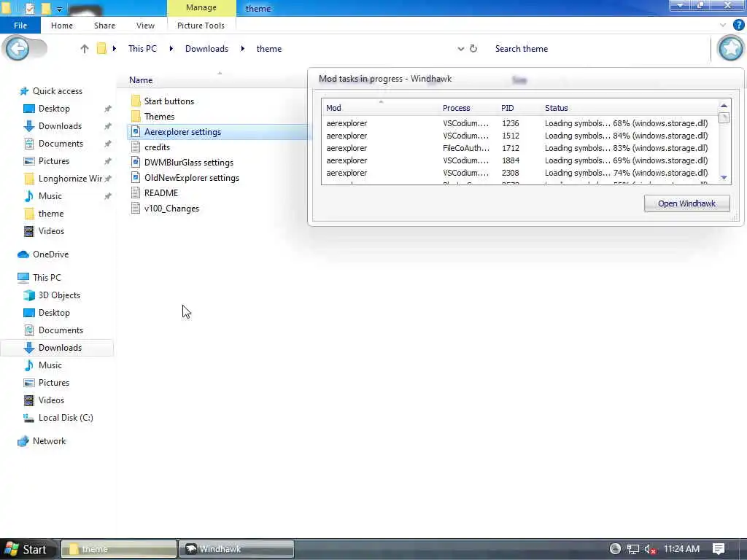Click the Search theme box

coord(600,49)
